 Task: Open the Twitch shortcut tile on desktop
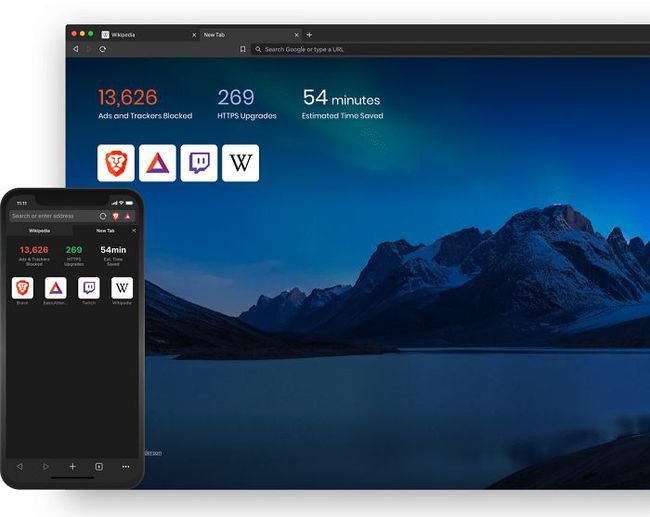[199, 163]
